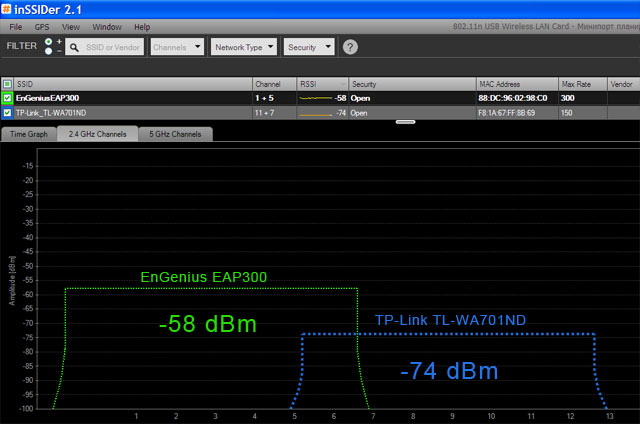Open the Network Type dropdown
Screen dimensions: 640x424
(x=244, y=47)
